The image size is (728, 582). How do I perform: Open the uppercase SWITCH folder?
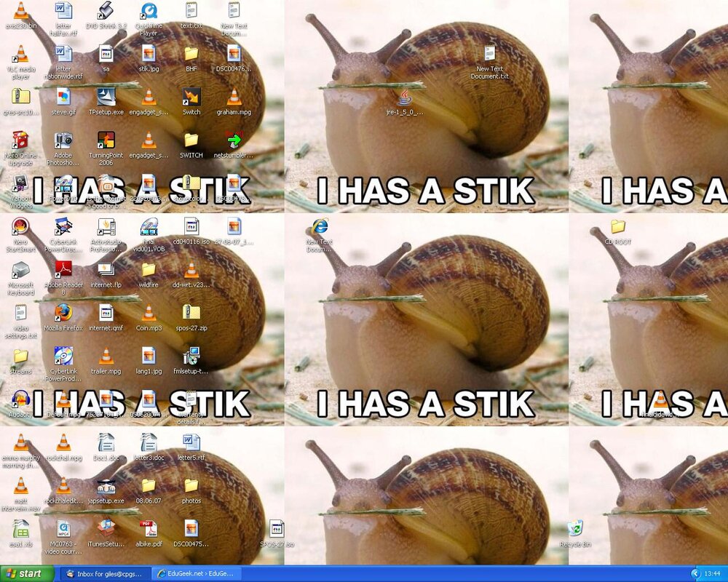point(191,140)
